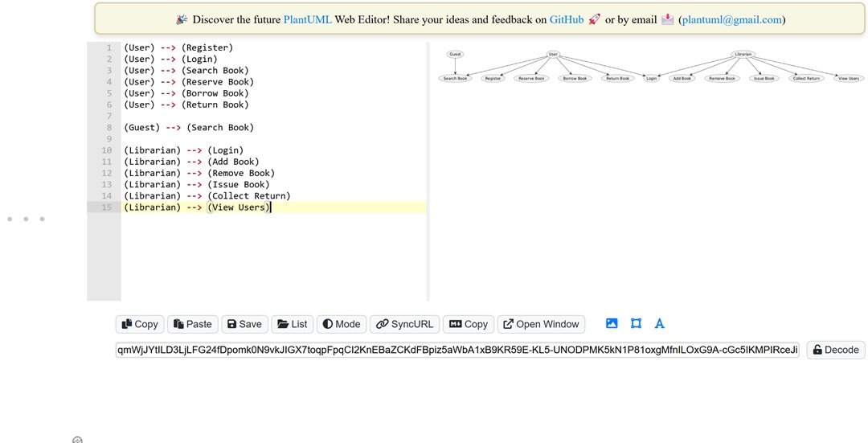Image resolution: width=868 pixels, height=443 pixels.
Task: Click the SyncURL button
Action: (404, 324)
